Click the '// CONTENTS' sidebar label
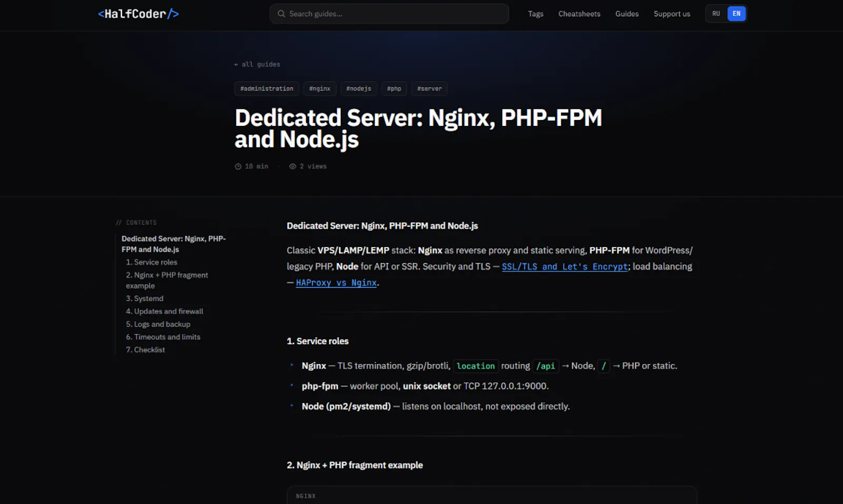This screenshot has width=843, height=504. [x=136, y=223]
